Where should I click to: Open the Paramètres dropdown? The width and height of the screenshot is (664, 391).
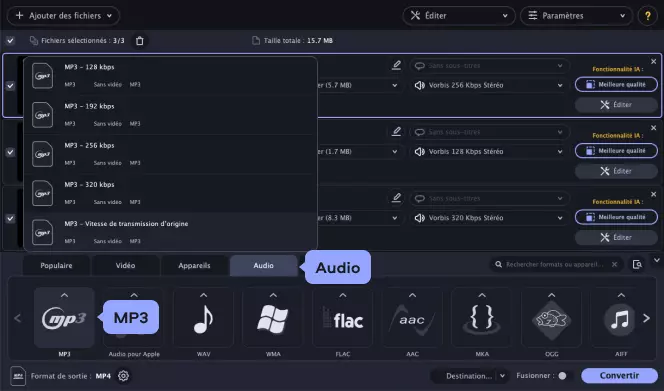click(x=576, y=16)
